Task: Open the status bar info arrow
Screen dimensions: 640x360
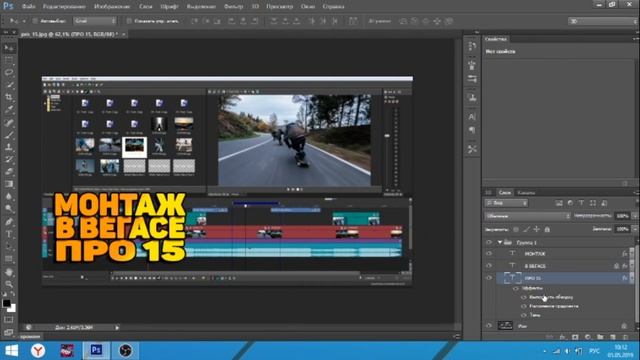Action: pyautogui.click(x=117, y=327)
